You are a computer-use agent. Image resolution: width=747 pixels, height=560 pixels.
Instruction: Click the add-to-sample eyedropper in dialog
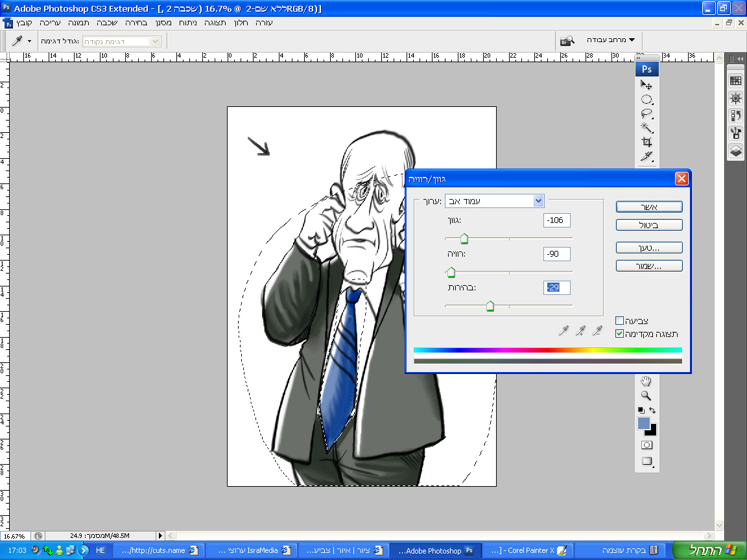pyautogui.click(x=580, y=331)
